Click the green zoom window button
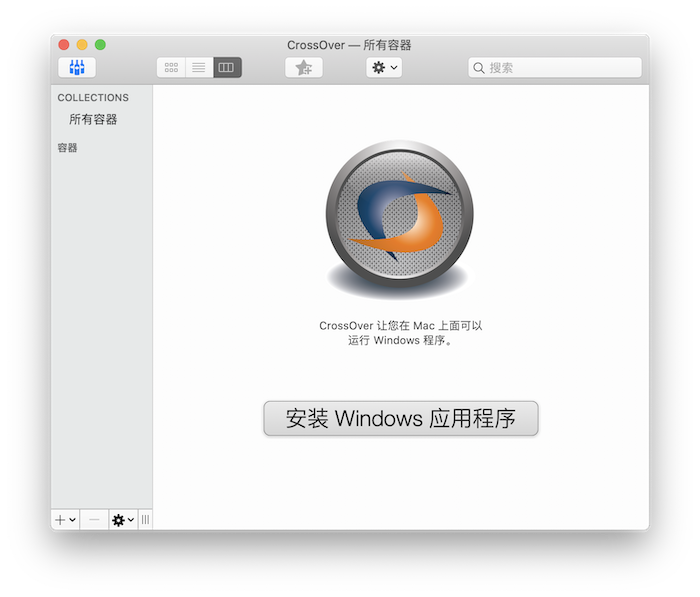 click(x=100, y=45)
